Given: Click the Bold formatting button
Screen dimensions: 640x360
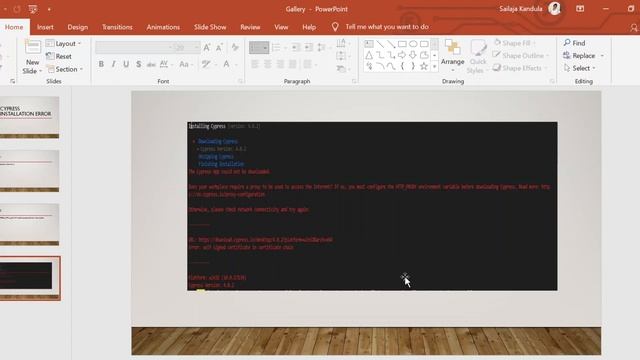Looking at the screenshot, I should (x=101, y=64).
